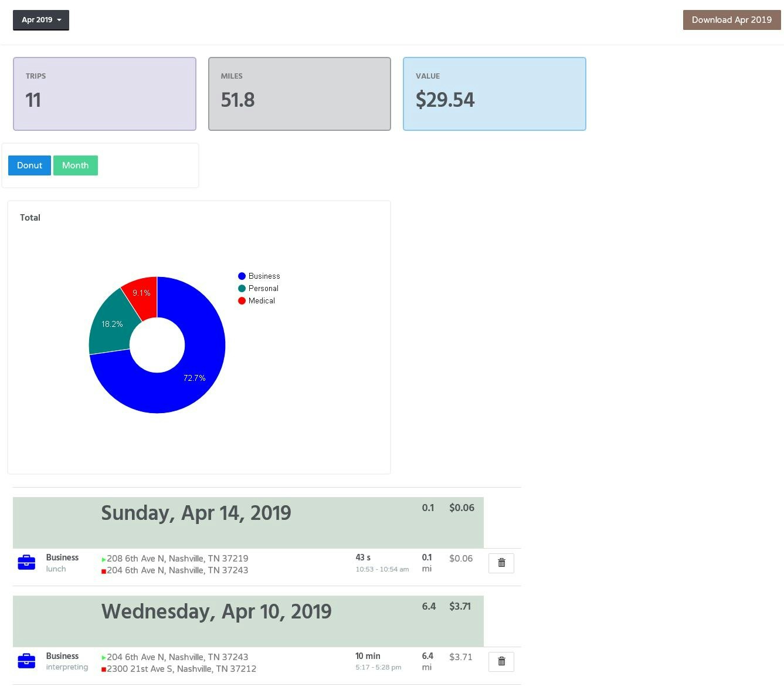Toggle the Business series in the chart legend
The height and width of the screenshot is (693, 784).
[x=259, y=276]
